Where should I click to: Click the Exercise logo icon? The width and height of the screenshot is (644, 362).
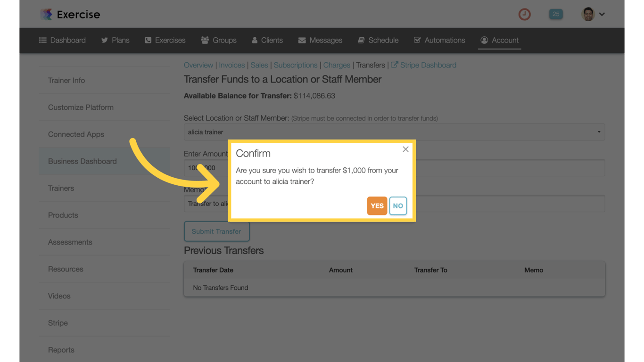(46, 14)
